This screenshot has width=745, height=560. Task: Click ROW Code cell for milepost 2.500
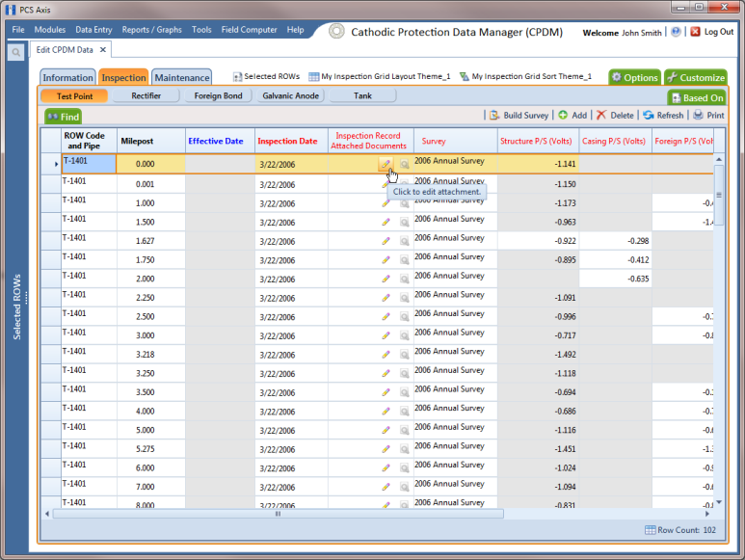pos(89,316)
